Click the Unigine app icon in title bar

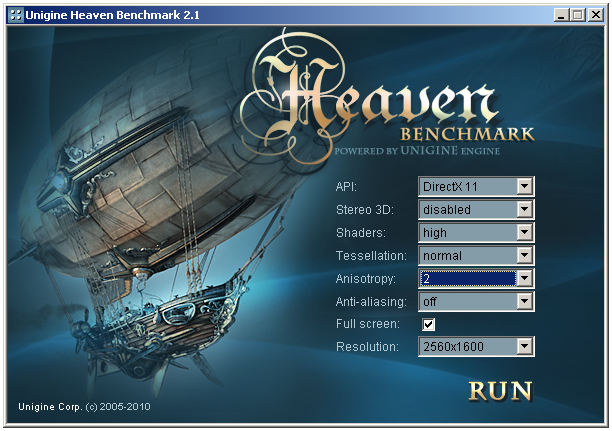tap(16, 15)
